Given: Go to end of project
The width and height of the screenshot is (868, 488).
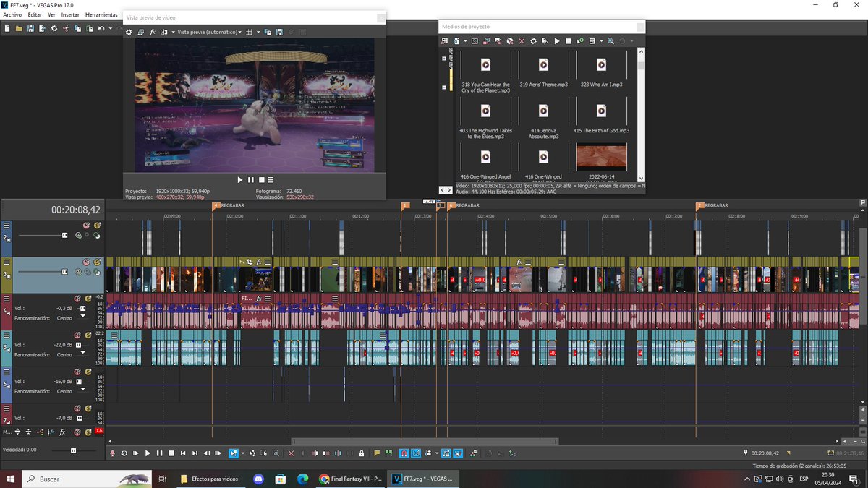Looking at the screenshot, I should pos(195,453).
